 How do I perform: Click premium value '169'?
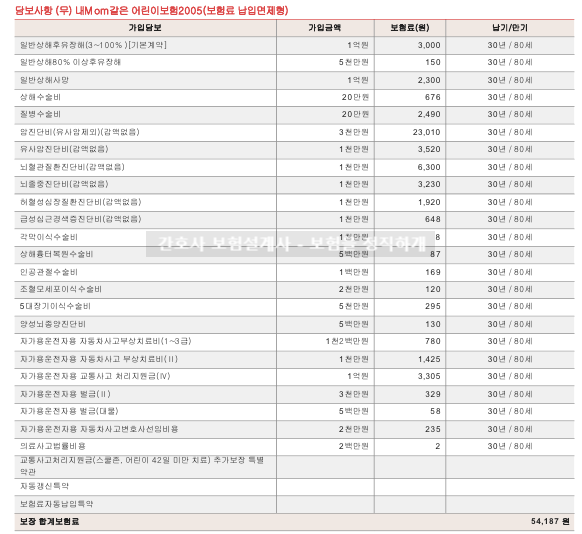(x=433, y=272)
